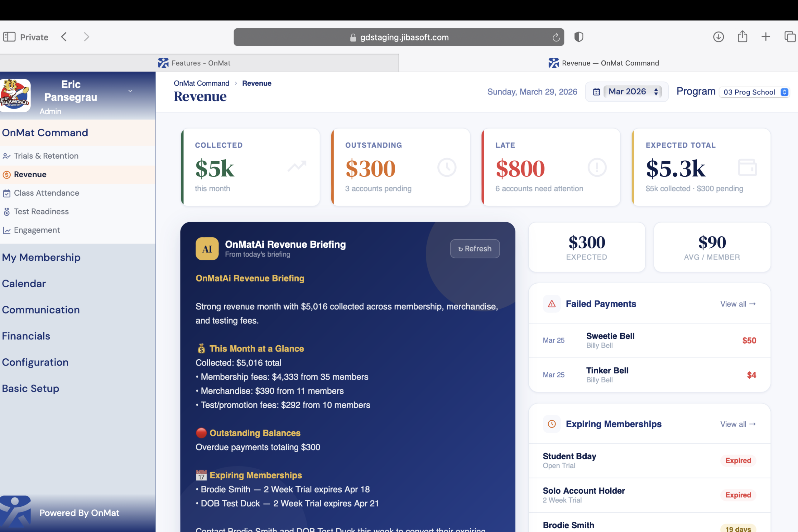
Task: Open Safari downloads icon
Action: tap(718, 37)
